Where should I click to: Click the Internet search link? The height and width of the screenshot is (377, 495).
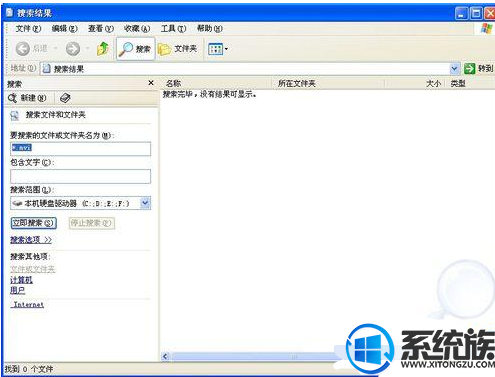point(28,304)
